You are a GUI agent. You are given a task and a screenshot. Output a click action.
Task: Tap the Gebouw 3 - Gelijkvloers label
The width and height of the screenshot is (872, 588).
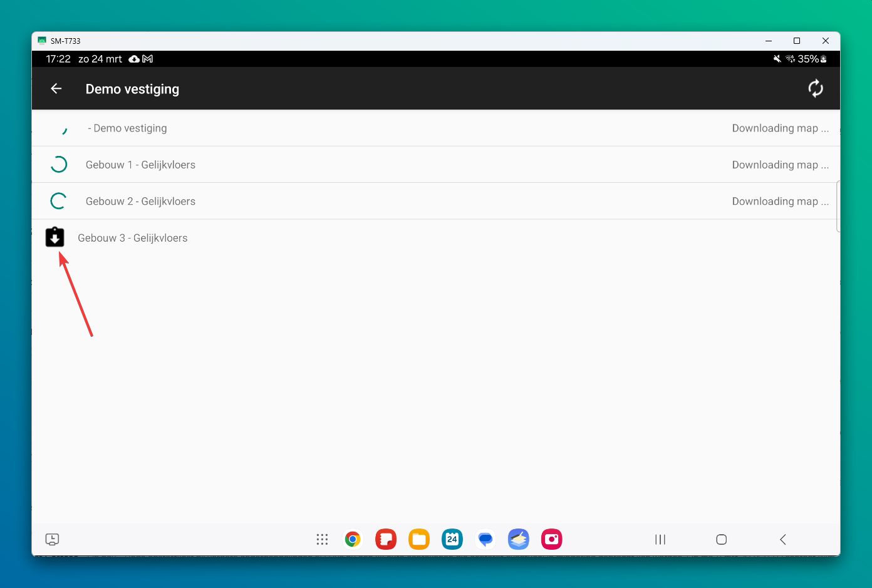(x=133, y=238)
